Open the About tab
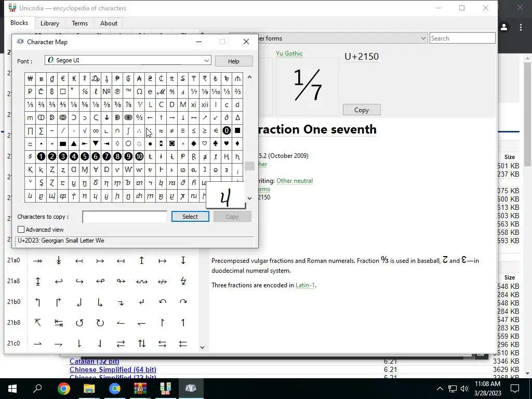 pyautogui.click(x=109, y=23)
